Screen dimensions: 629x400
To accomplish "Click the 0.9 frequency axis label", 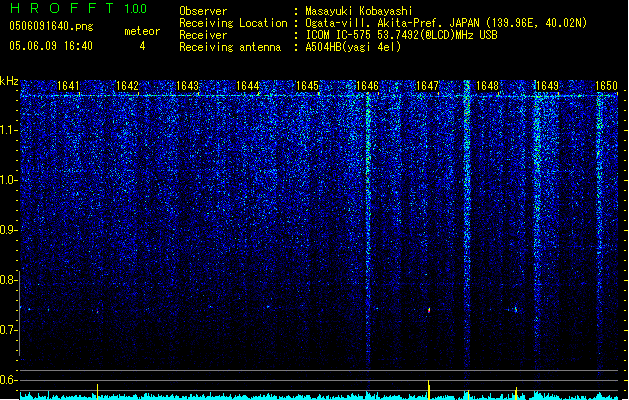I will (x=9, y=230).
